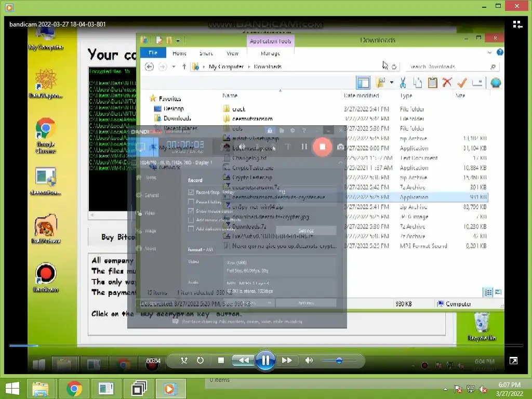Screen dimensions: 532x399
Task: Click the 0 items status text behind the player
Action: pos(220,380)
